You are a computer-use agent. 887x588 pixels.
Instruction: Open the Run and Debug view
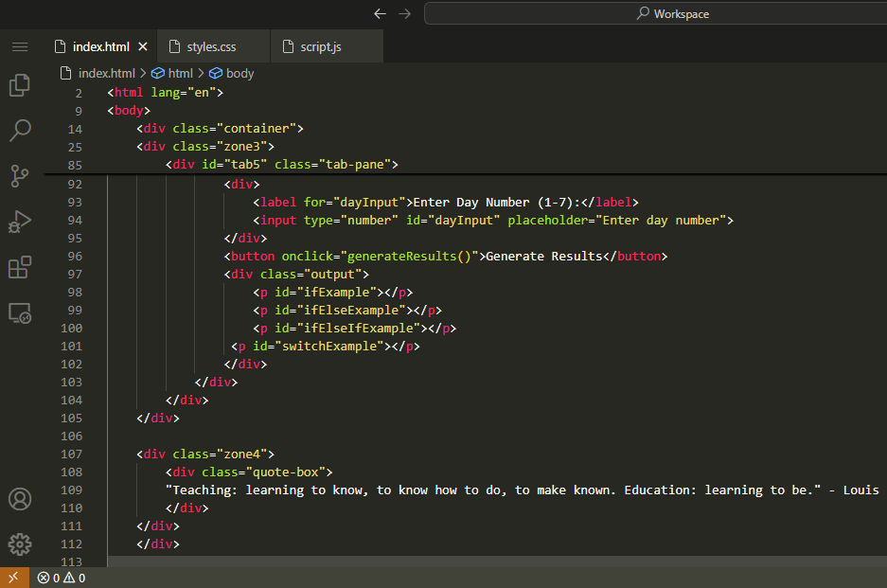click(20, 222)
